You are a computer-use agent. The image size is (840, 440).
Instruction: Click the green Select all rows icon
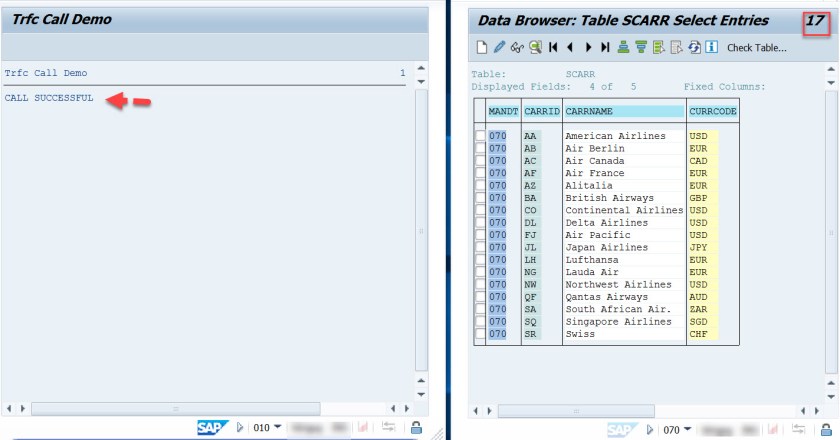point(659,47)
